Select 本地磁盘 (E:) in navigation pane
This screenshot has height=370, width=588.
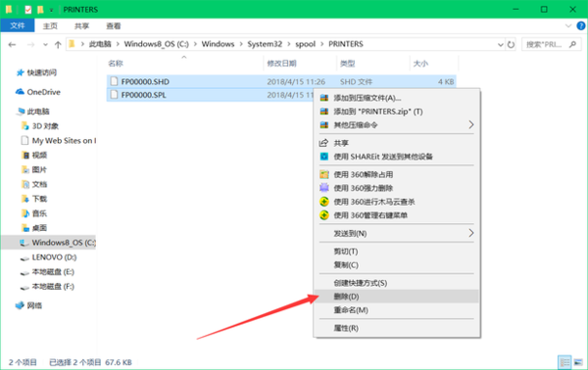tap(53, 272)
